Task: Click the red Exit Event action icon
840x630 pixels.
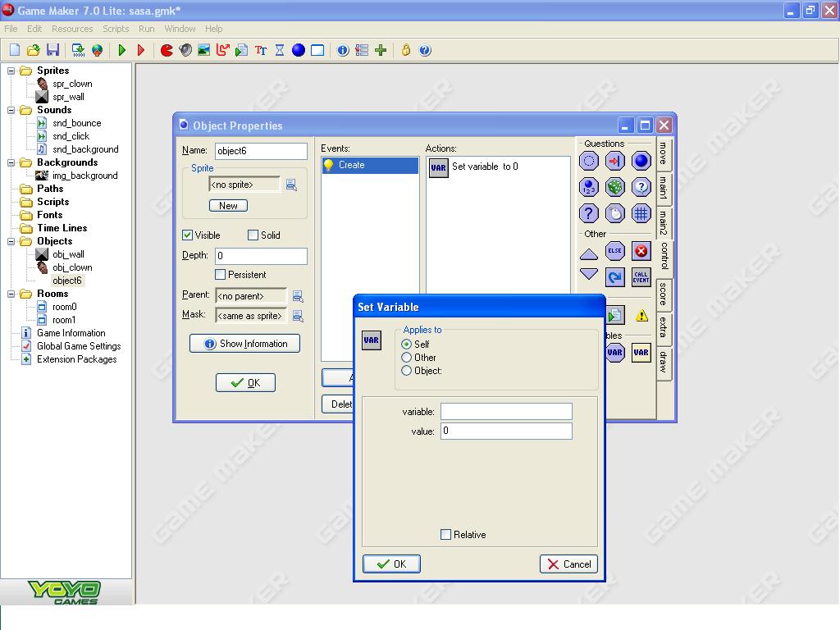Action: (641, 251)
